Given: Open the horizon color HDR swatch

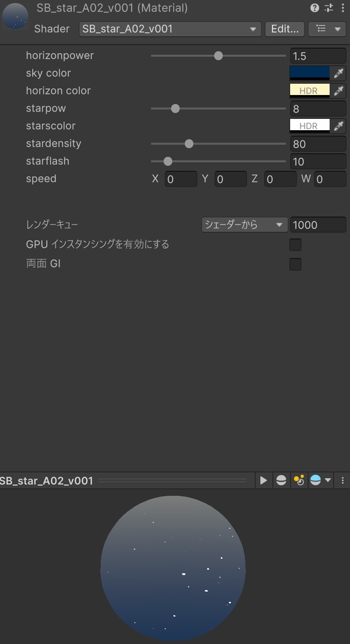Looking at the screenshot, I should (x=310, y=91).
